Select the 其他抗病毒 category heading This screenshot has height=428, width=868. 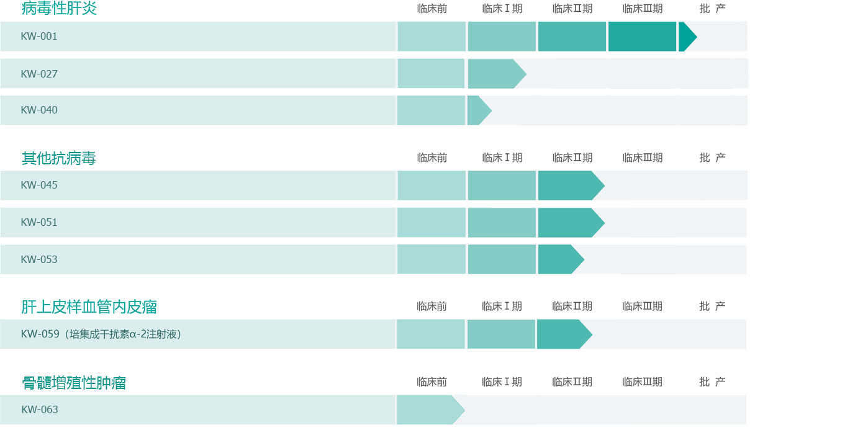pyautogui.click(x=59, y=158)
